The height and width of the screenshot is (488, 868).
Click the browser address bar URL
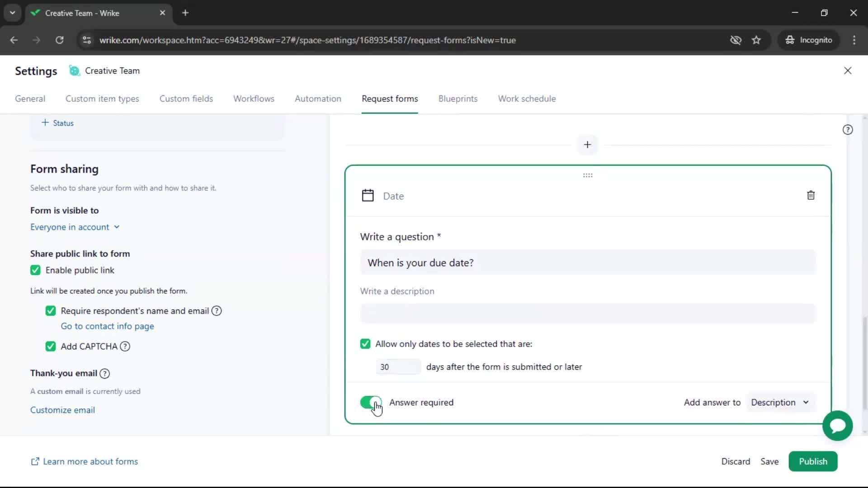[x=307, y=40]
